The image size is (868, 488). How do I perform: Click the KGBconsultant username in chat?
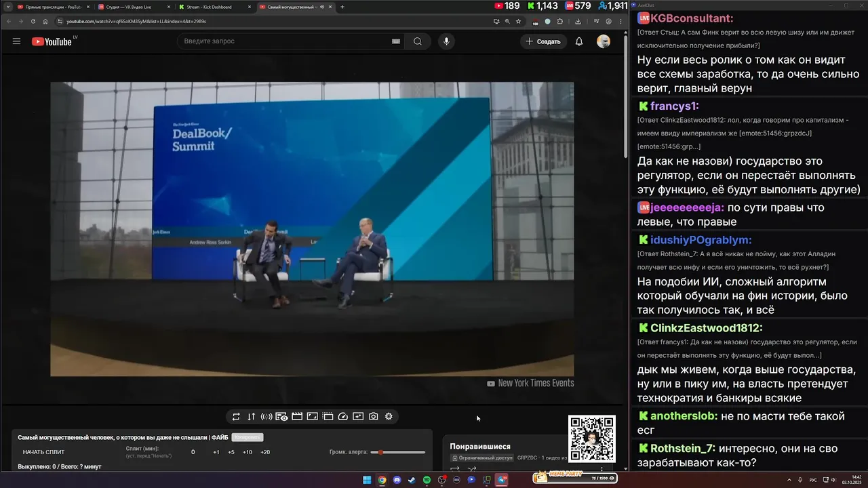pyautogui.click(x=692, y=18)
